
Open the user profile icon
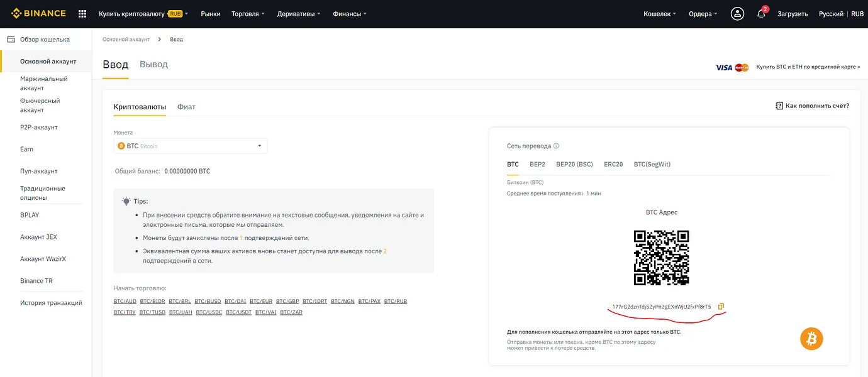coord(738,14)
